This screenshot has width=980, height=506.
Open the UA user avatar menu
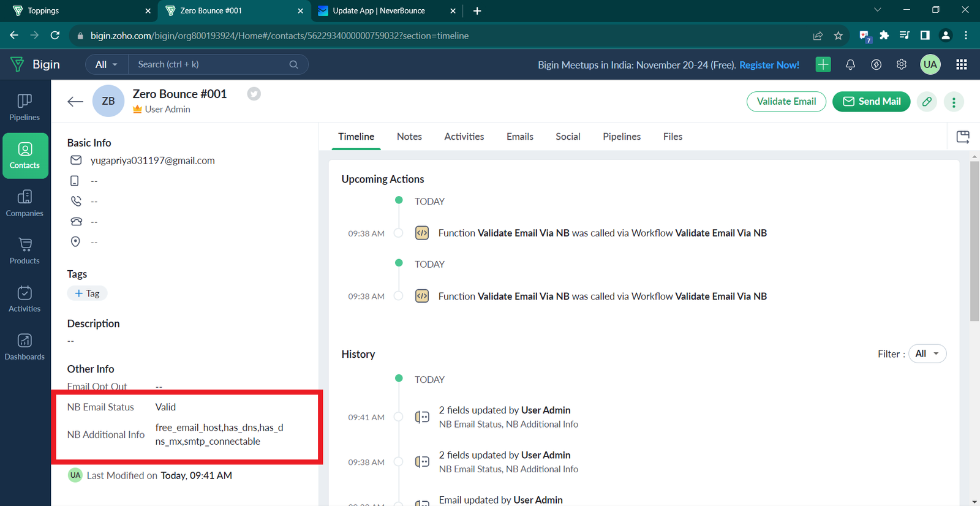point(930,64)
